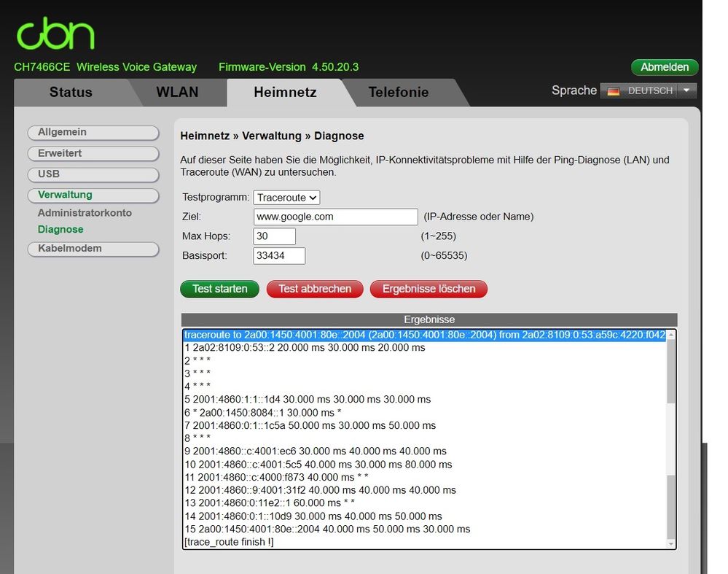Image resolution: width=728 pixels, height=574 pixels.
Task: Click the results list scrollbar thumb
Action: (x=671, y=371)
